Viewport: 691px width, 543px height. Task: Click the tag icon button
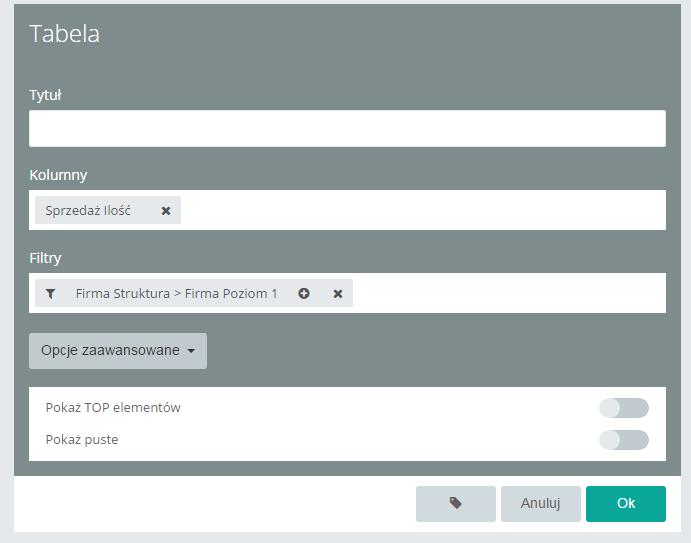pos(456,503)
